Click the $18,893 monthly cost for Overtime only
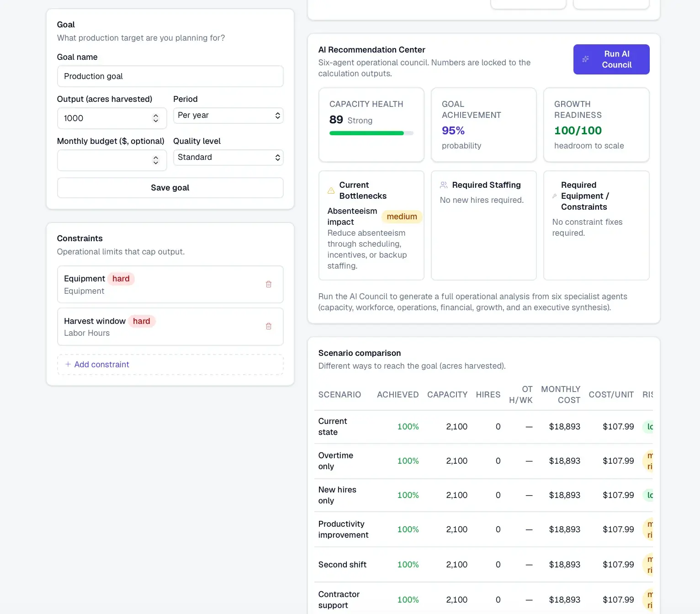 tap(564, 461)
